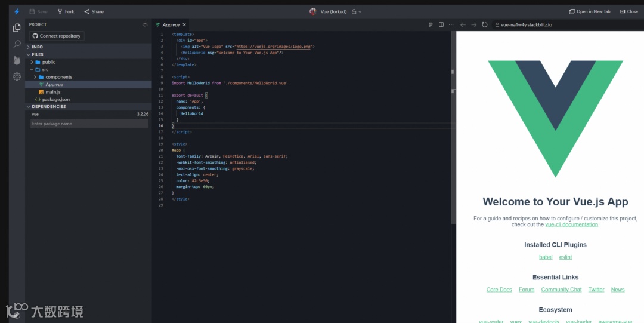The image size is (644, 323).
Task: Click the color: #2c3e50 code line
Action: point(193,181)
